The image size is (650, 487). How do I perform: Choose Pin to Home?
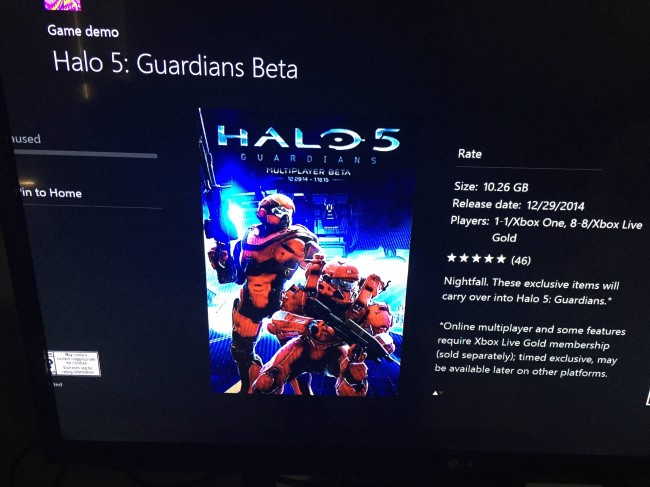tap(49, 193)
